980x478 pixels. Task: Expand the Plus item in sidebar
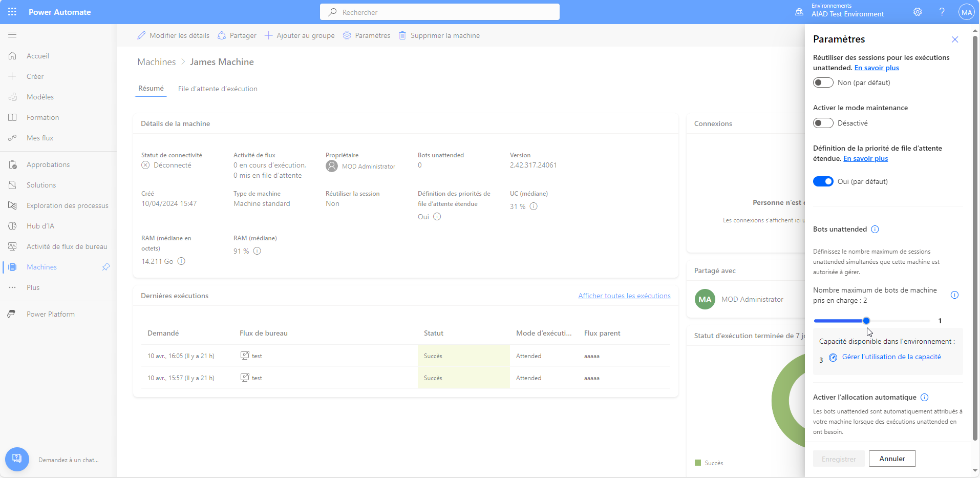33,287
